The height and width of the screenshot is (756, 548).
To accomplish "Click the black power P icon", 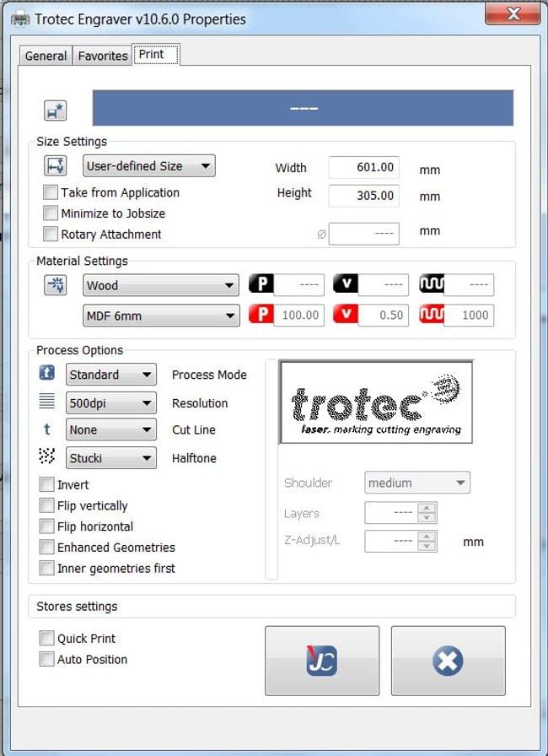I will (x=261, y=284).
